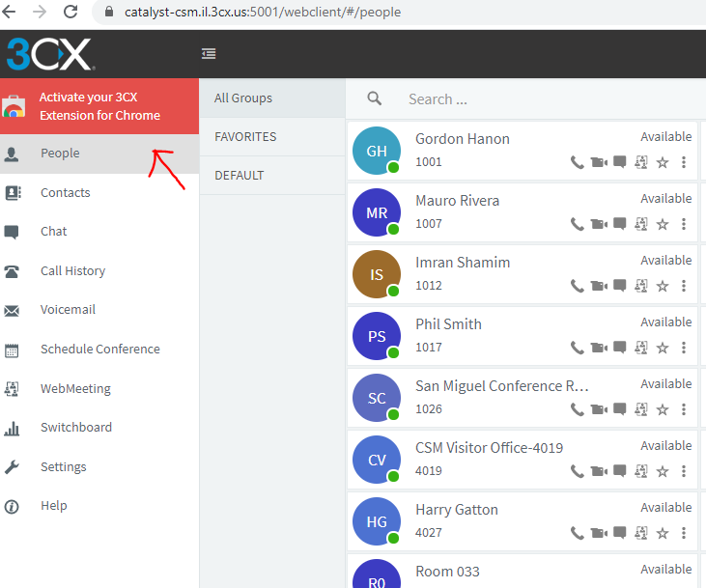This screenshot has width=706, height=588.
Task: Call Mauro Rivera via phone icon
Action: pos(577,224)
